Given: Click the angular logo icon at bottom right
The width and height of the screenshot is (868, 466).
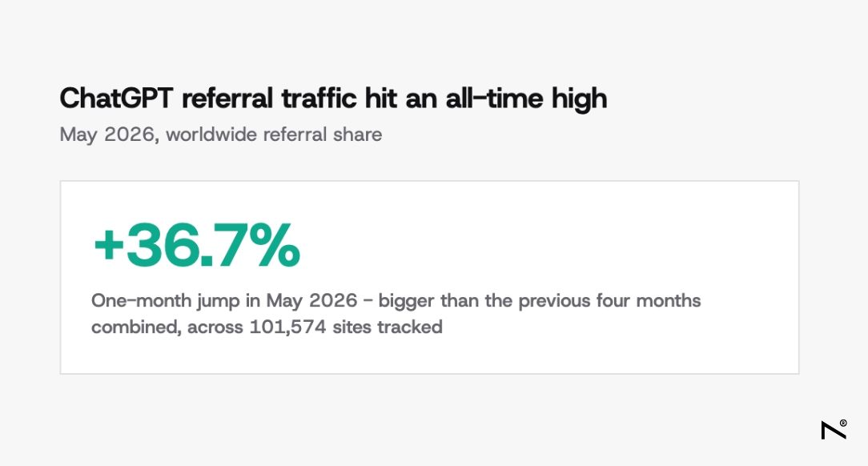Looking at the screenshot, I should pos(833,430).
